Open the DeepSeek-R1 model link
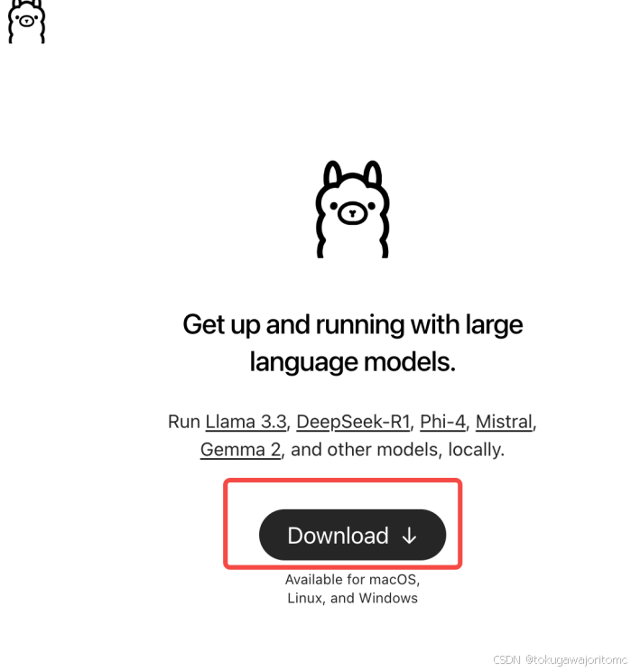The image size is (631, 672). [x=353, y=422]
